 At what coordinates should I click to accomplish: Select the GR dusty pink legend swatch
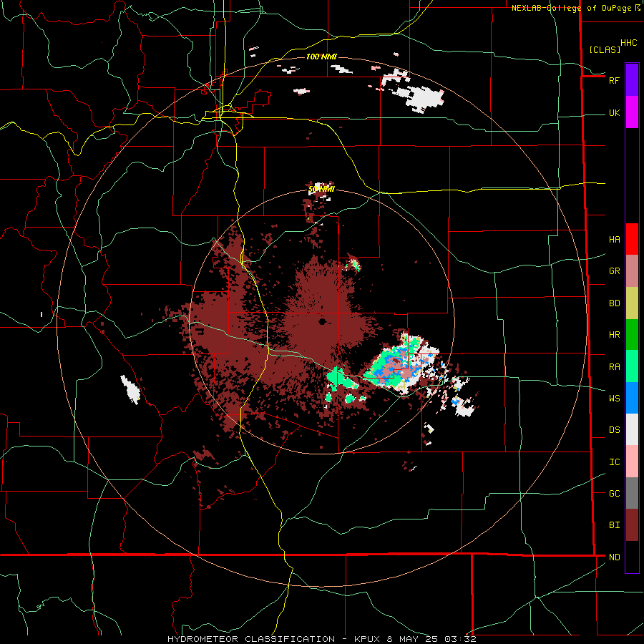(x=632, y=271)
